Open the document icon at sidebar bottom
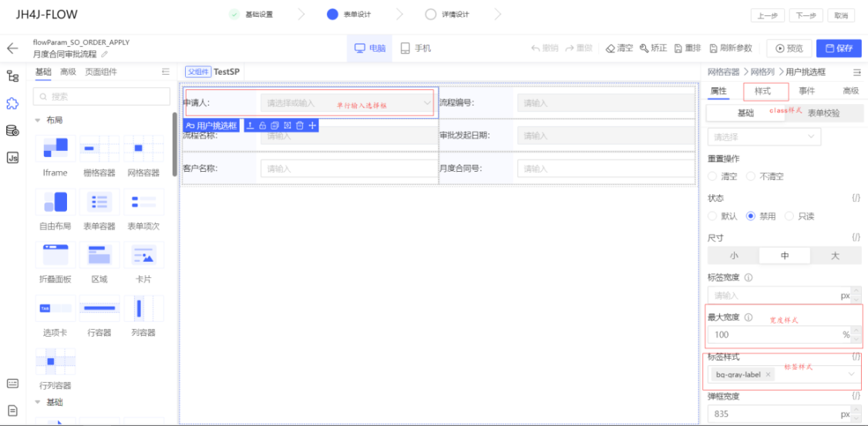868x426 pixels. coord(13,411)
